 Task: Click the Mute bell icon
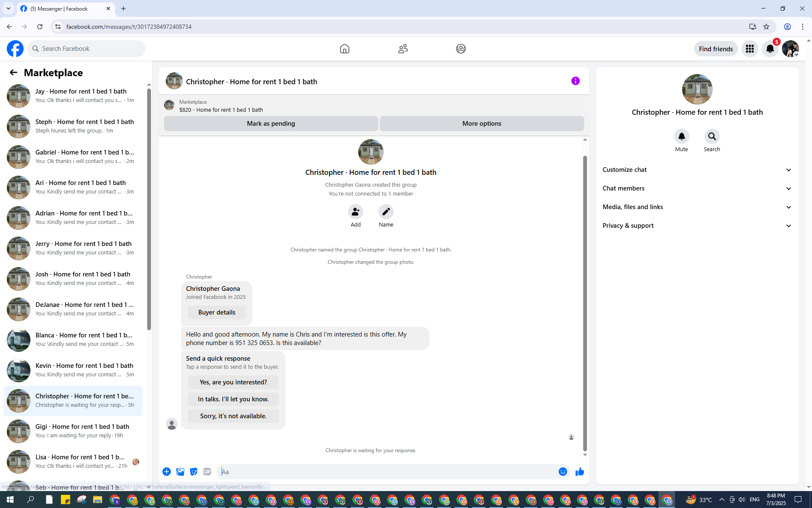click(x=681, y=136)
